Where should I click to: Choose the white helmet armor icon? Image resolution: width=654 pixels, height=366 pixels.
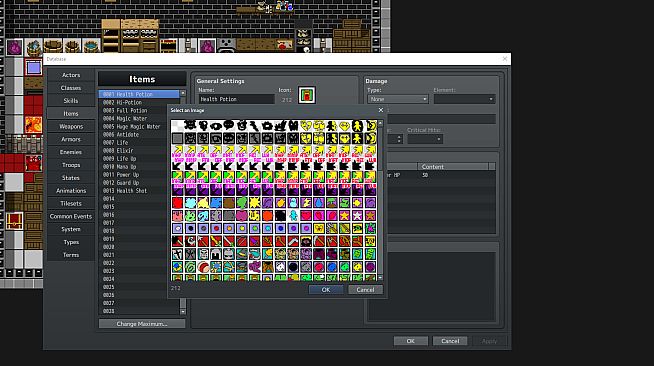[x=216, y=254]
